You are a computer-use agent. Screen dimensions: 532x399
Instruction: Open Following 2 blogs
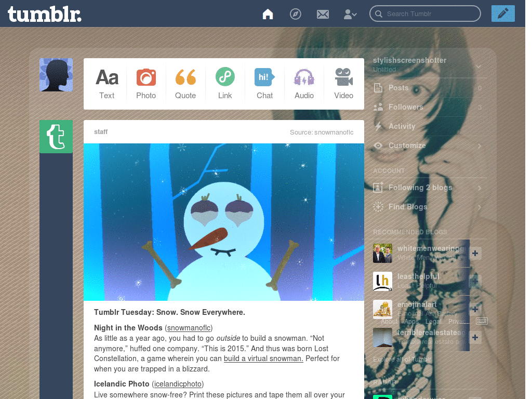tap(430, 188)
